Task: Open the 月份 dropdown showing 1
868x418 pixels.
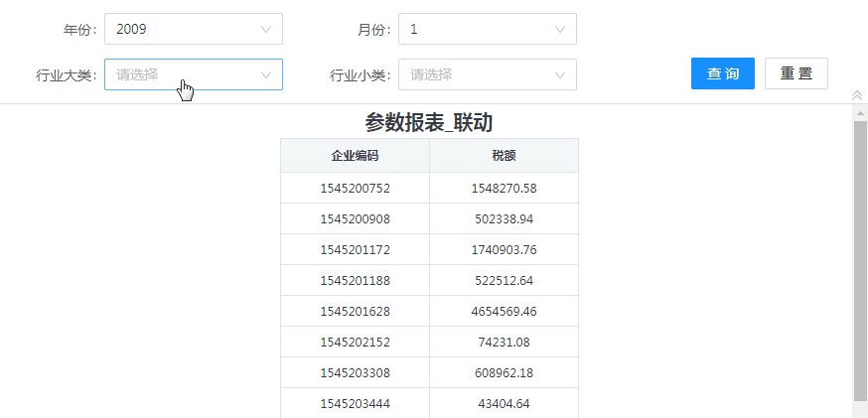Action: click(x=477, y=29)
